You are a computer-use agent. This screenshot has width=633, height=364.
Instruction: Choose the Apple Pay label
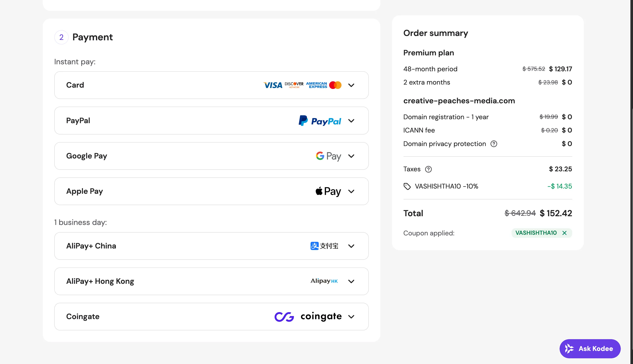click(x=85, y=191)
